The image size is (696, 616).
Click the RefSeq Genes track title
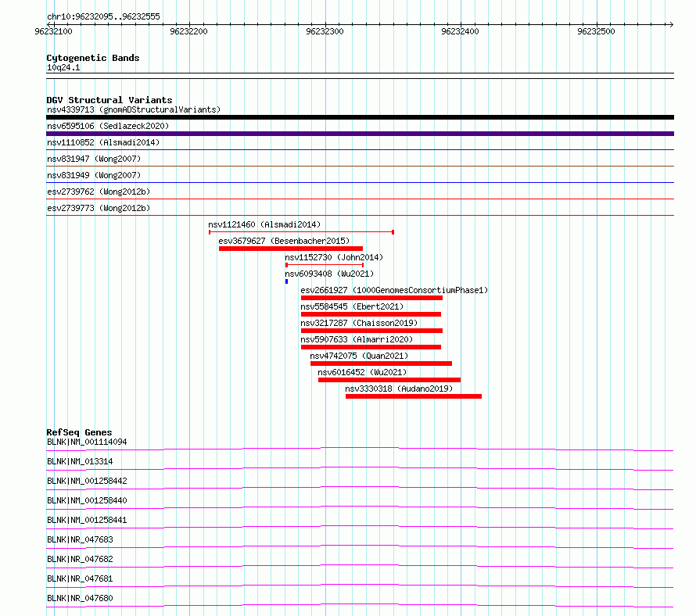79,432
